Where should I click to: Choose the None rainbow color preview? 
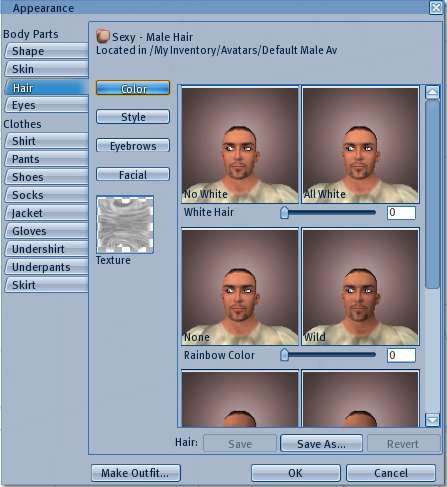tap(240, 287)
